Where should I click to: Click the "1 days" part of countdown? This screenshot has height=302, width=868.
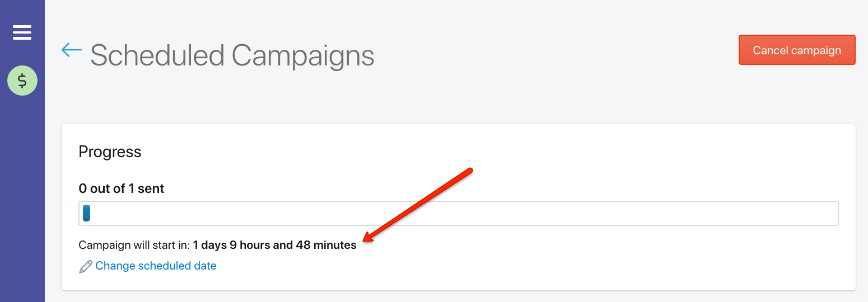[210, 245]
